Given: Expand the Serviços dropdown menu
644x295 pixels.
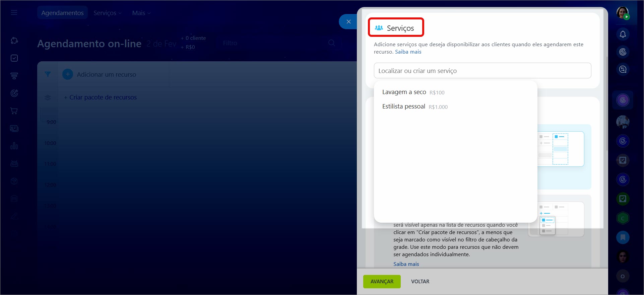Looking at the screenshot, I should coord(107,13).
